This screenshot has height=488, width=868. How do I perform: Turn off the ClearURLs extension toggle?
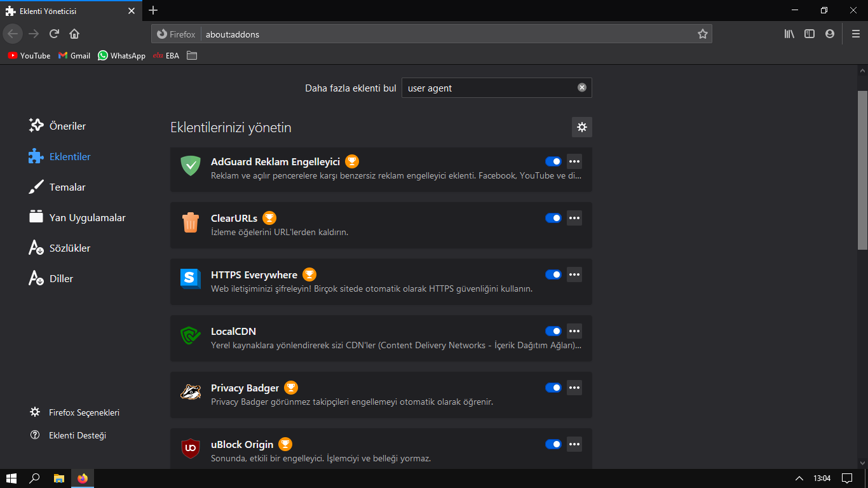tap(553, 218)
